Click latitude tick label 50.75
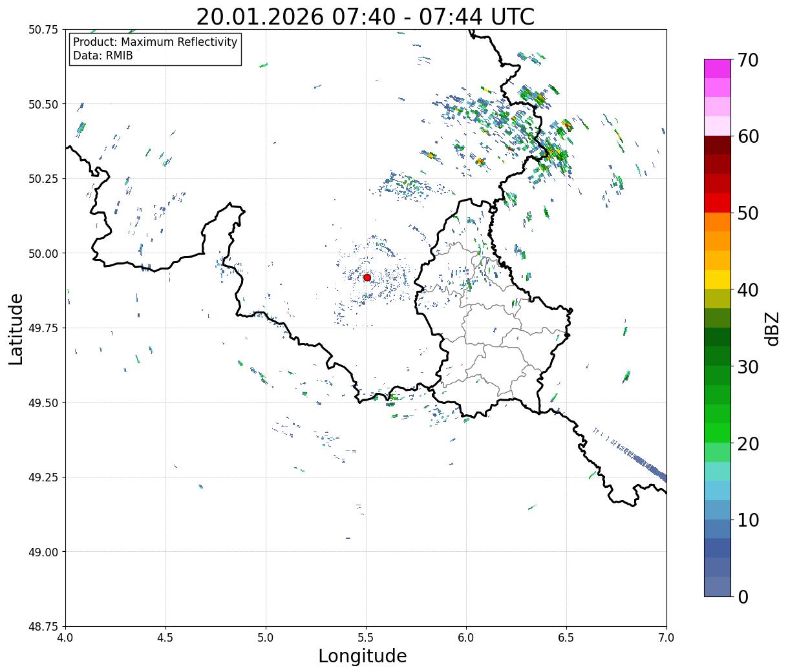Screen dimensions: 788x672 [43, 30]
